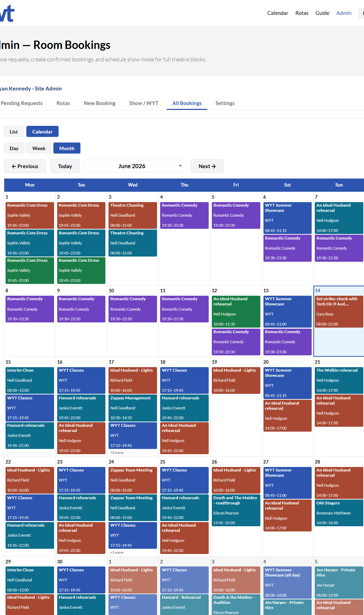Select the highlighted date 14
The height and width of the screenshot is (615, 364).
[x=318, y=291]
